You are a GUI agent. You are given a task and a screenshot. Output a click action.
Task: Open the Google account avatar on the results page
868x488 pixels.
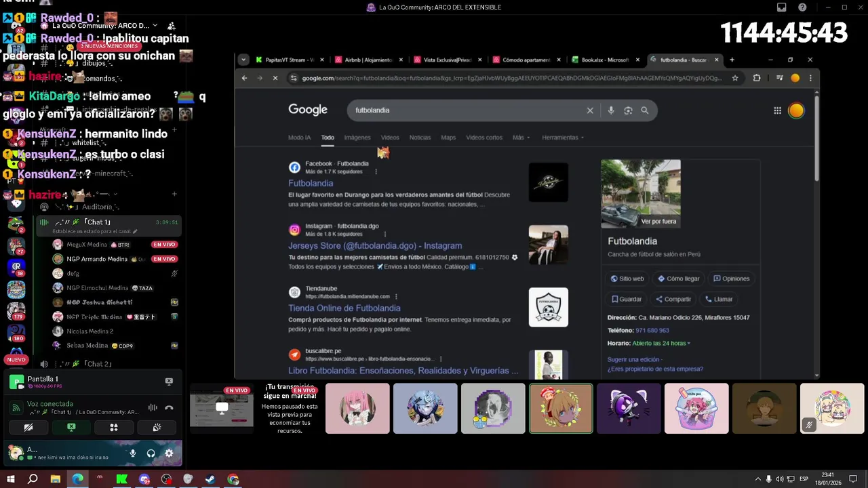click(796, 110)
